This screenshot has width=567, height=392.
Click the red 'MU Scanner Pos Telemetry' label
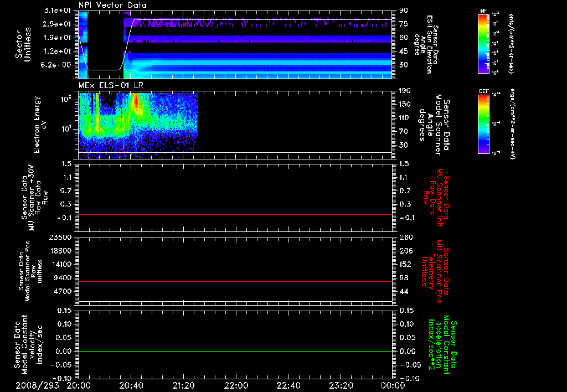click(x=435, y=271)
